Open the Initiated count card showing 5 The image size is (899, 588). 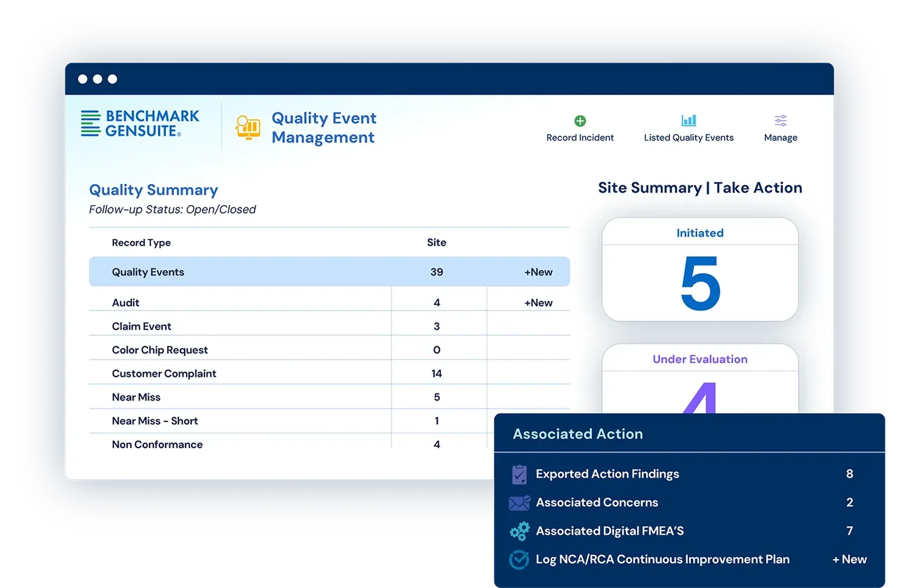[x=700, y=269]
